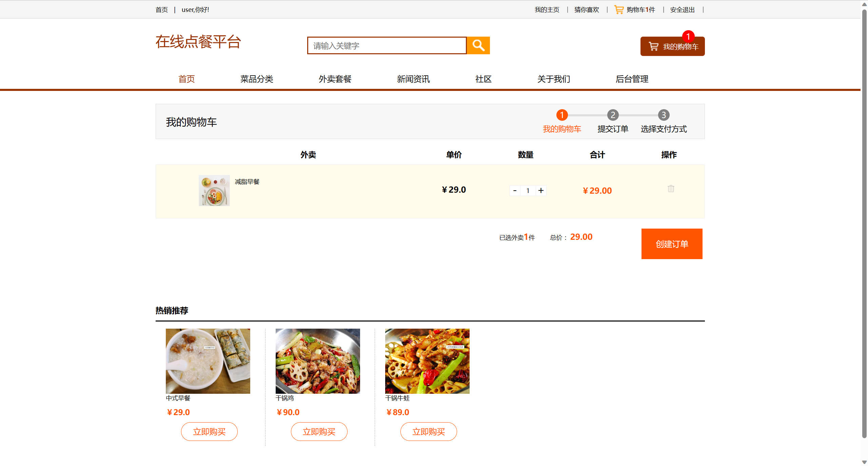Image resolution: width=868 pixels, height=466 pixels.
Task: Open the 外卖套餐 tab
Action: [x=335, y=79]
